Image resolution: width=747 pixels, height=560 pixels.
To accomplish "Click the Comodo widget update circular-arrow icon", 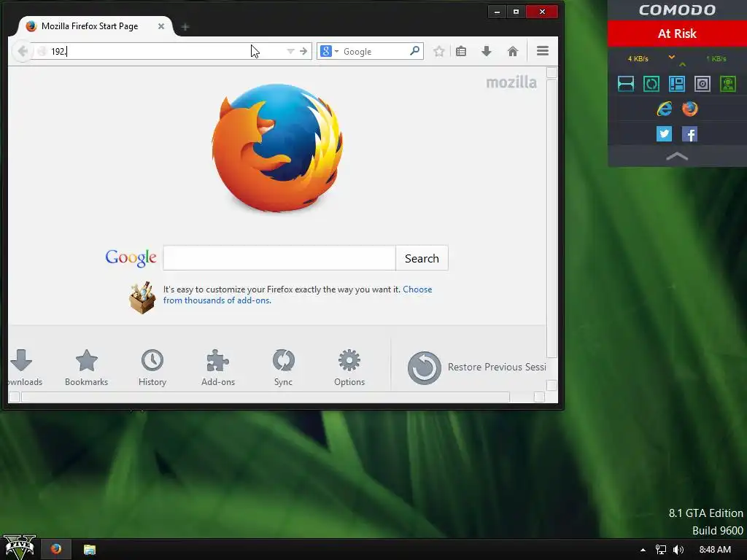I will pyautogui.click(x=651, y=84).
